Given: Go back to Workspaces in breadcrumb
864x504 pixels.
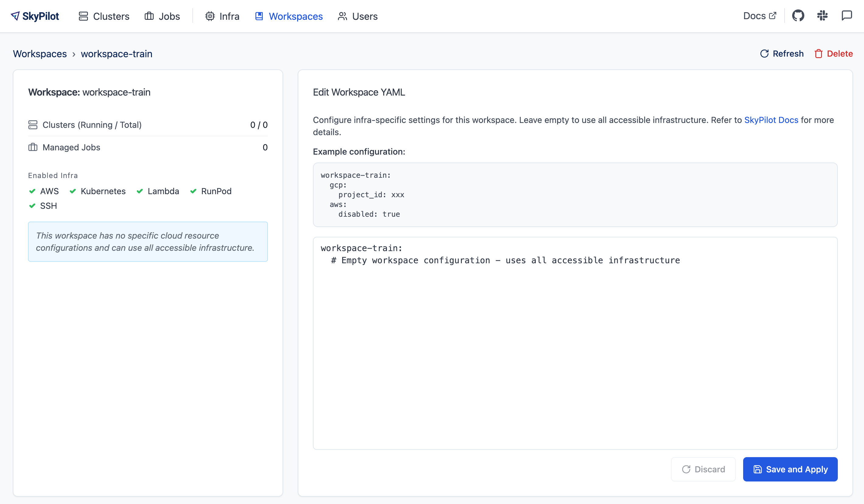Looking at the screenshot, I should [40, 54].
